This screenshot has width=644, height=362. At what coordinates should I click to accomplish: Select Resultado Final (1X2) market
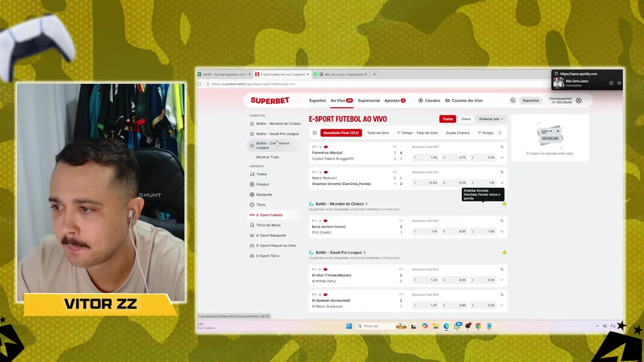click(341, 133)
